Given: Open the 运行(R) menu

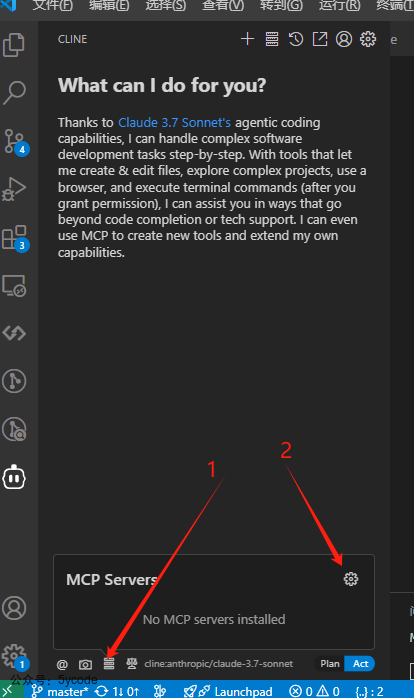Looking at the screenshot, I should pyautogui.click(x=340, y=6).
